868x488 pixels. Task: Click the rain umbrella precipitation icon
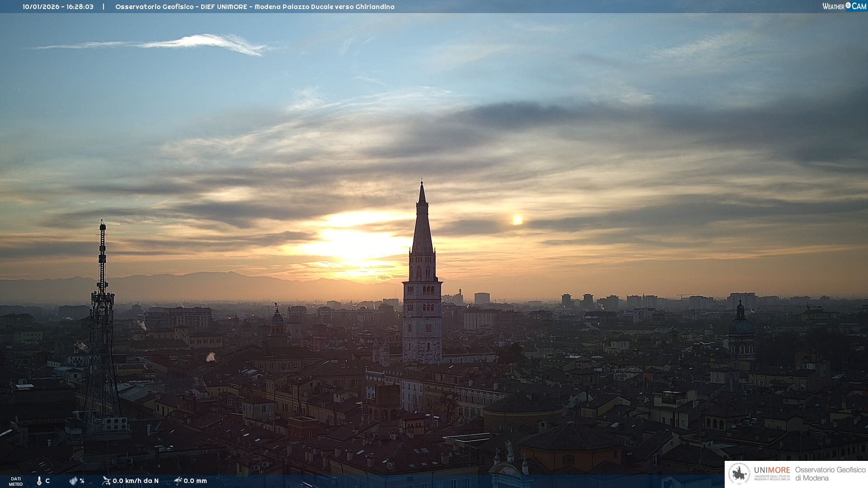click(x=178, y=481)
